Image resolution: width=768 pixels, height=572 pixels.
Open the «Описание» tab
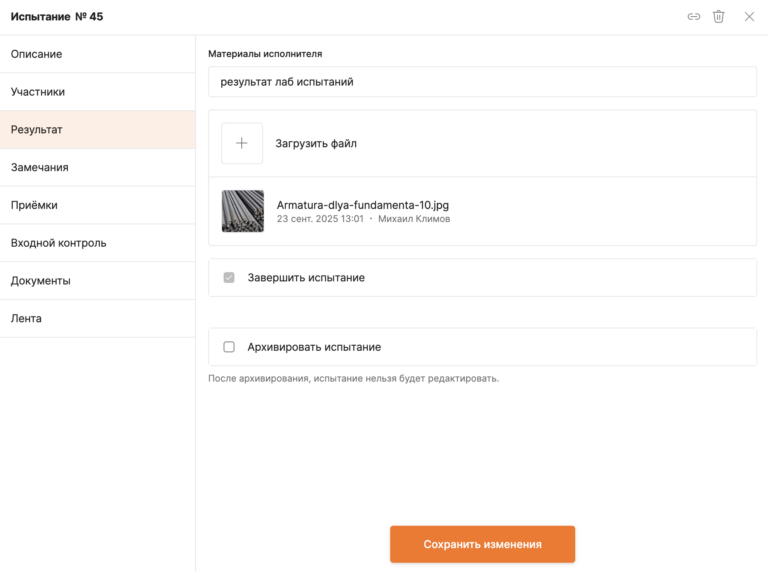click(97, 54)
